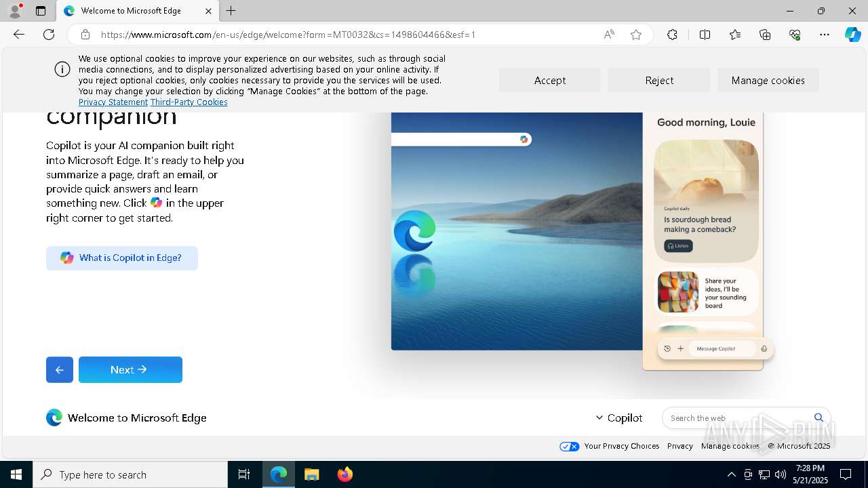Open the volume control in tray
Screen dimensions: 868x488
781,474
